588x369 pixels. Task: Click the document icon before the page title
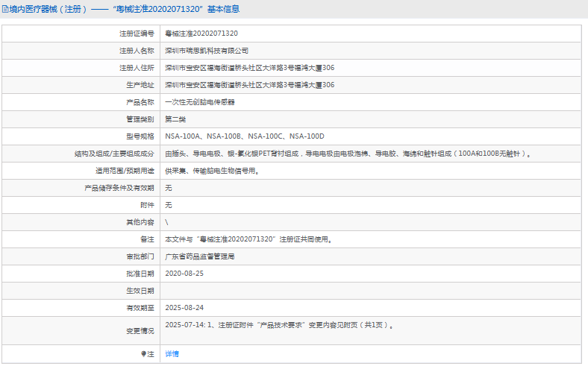[x=5, y=10]
